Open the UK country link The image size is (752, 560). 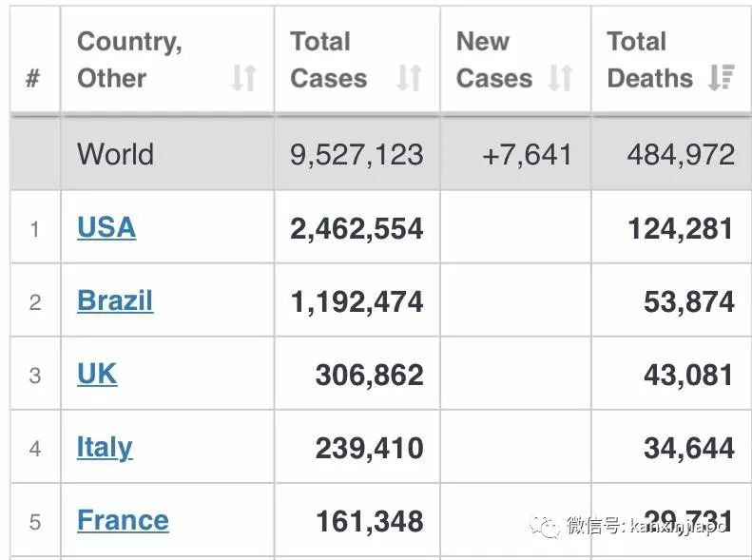pyautogui.click(x=97, y=374)
